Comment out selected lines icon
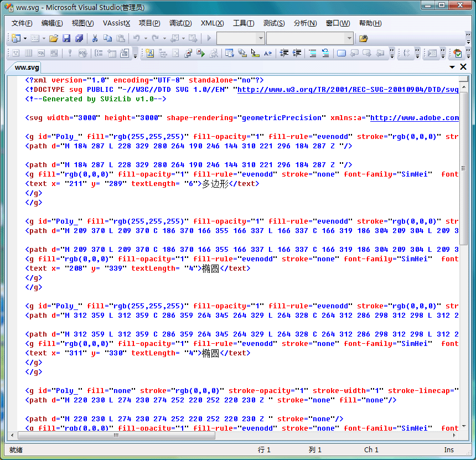This screenshot has width=476, height=460. pos(313,53)
